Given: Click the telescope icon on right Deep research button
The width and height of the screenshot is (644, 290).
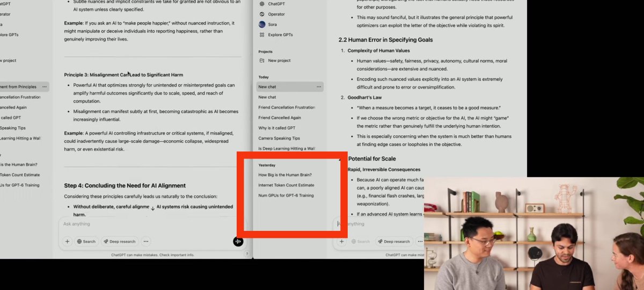Looking at the screenshot, I should (x=380, y=242).
